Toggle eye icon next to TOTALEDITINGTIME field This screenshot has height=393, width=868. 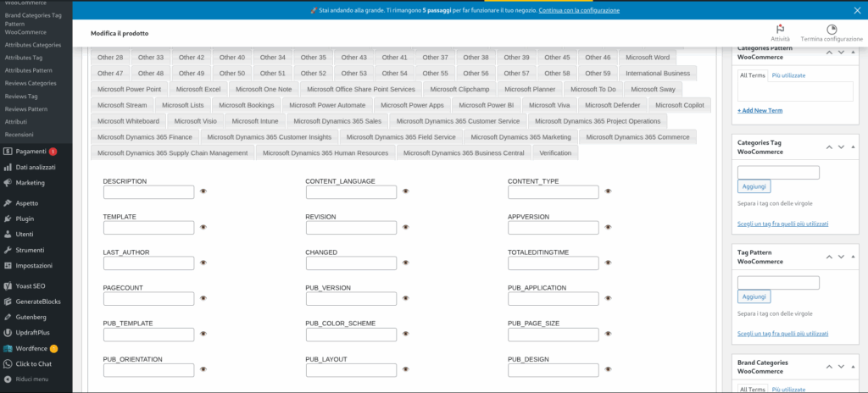pyautogui.click(x=609, y=263)
